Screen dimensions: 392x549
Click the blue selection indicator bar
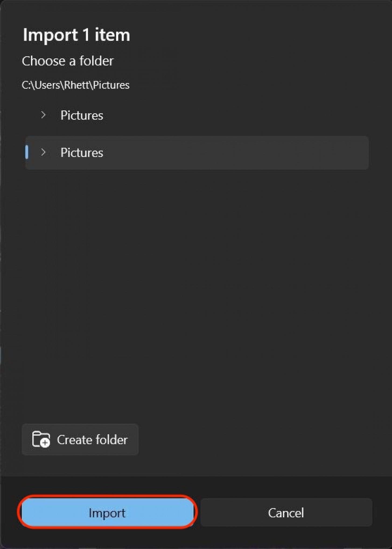(x=27, y=152)
